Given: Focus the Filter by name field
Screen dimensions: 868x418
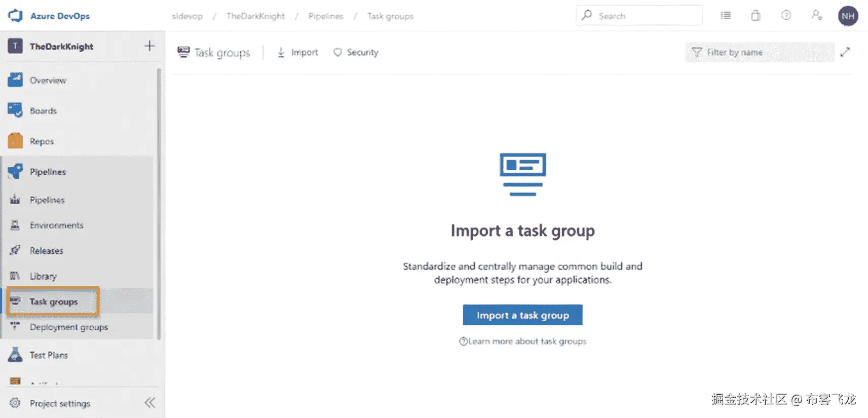Looking at the screenshot, I should (x=760, y=52).
